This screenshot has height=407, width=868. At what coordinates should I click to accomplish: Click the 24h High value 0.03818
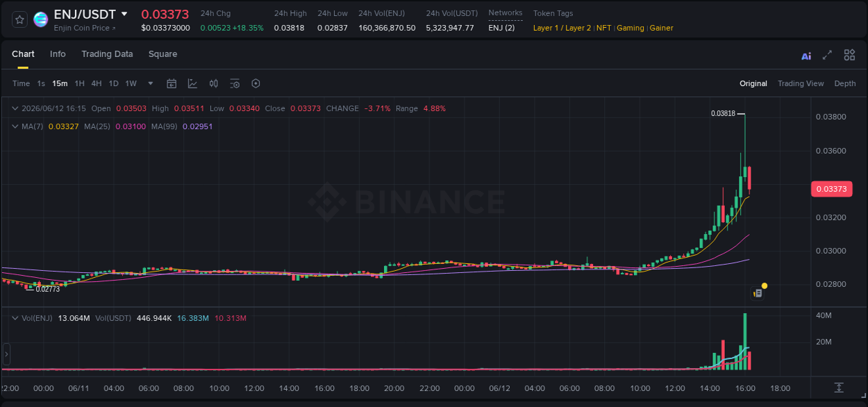point(289,28)
